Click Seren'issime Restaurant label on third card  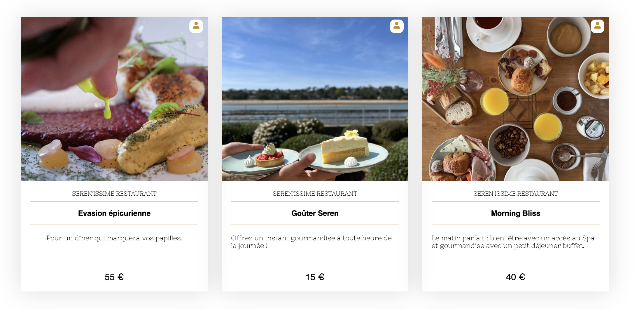516,194
